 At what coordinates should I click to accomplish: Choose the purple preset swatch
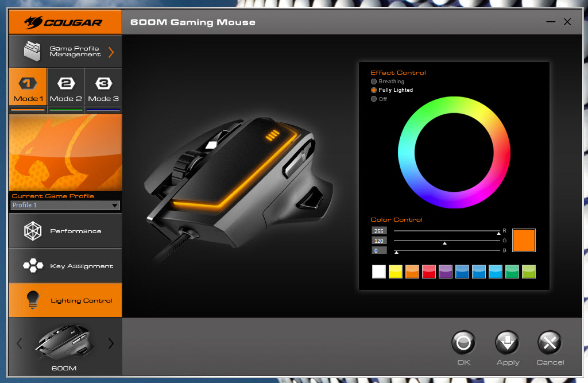tap(446, 272)
